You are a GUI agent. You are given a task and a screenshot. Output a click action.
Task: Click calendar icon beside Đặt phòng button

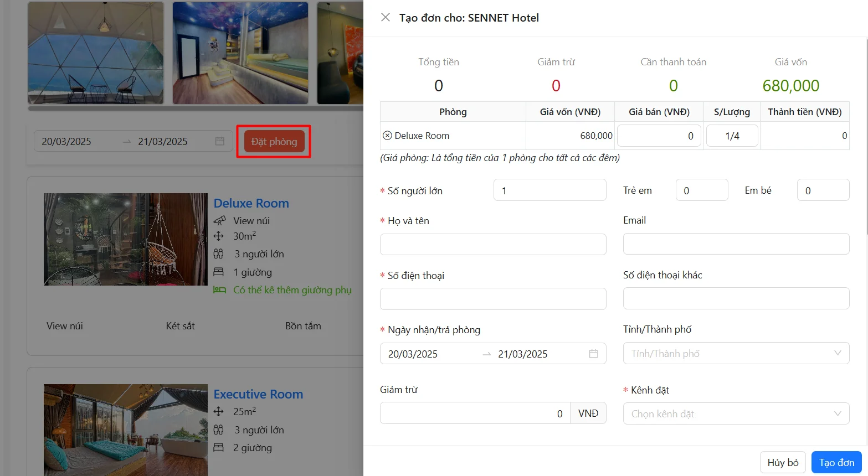[220, 141]
